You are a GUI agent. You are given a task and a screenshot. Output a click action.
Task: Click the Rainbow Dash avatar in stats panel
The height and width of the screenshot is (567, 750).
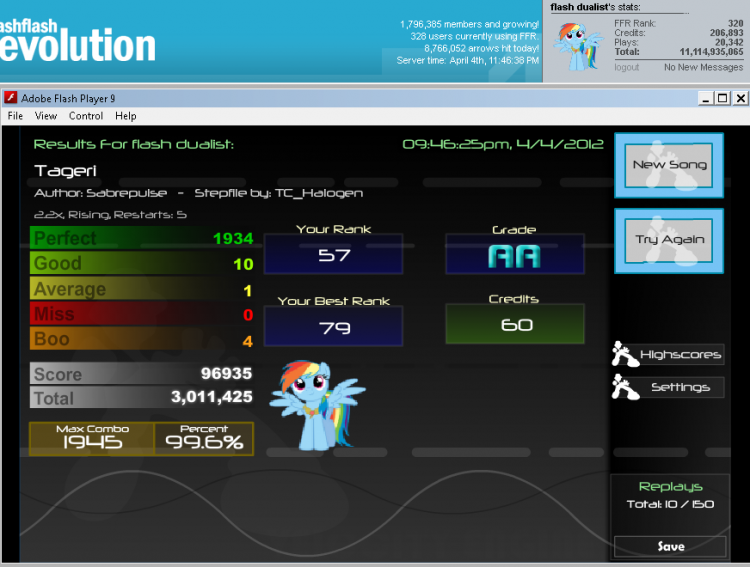pyautogui.click(x=578, y=46)
